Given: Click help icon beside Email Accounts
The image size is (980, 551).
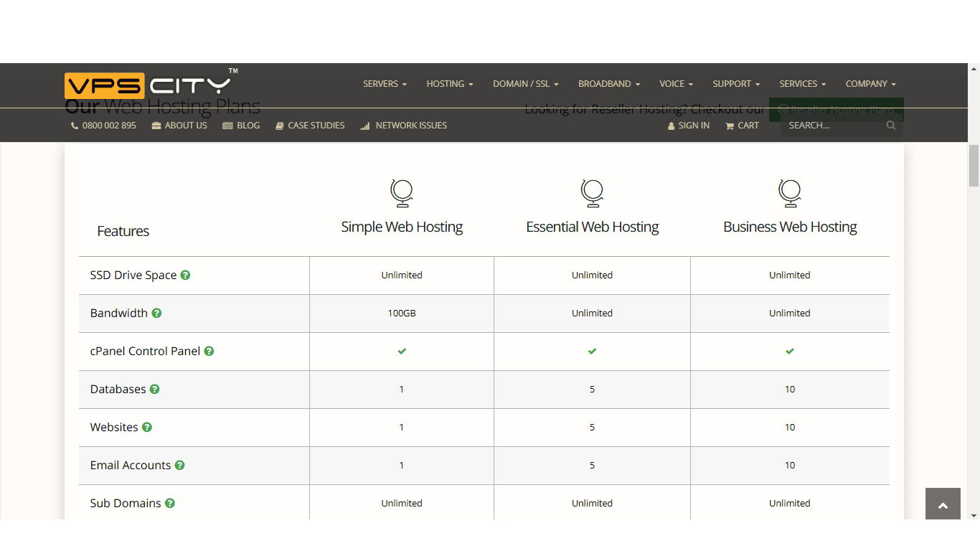Looking at the screenshot, I should pyautogui.click(x=179, y=465).
